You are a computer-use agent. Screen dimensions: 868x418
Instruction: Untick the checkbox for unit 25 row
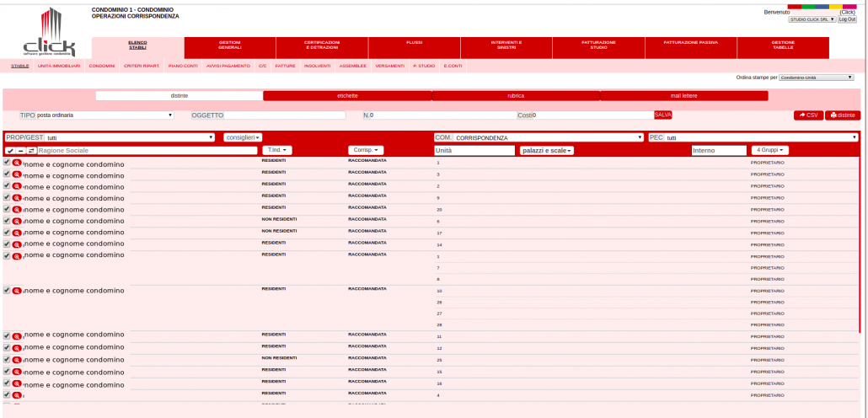coord(7,359)
